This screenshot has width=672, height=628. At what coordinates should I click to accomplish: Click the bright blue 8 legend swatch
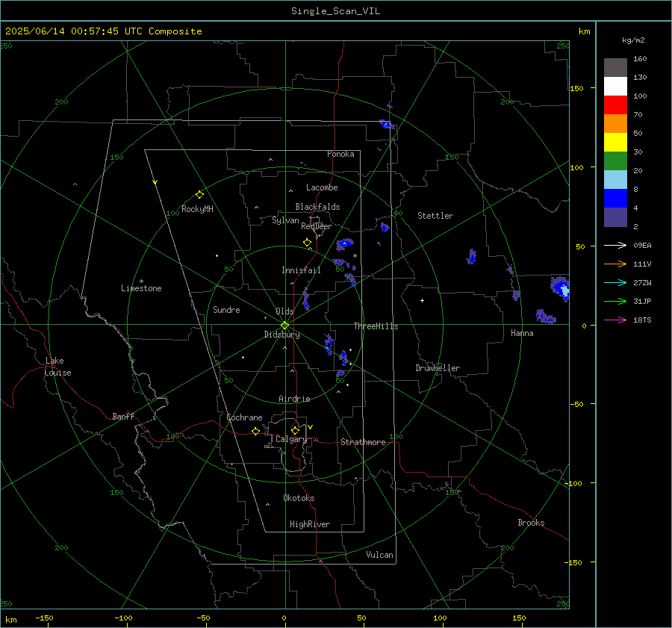coord(615,199)
